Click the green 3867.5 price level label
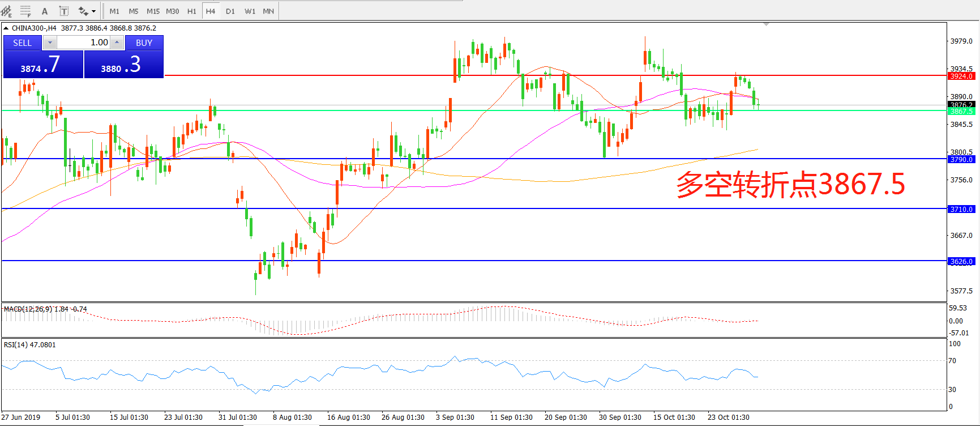This screenshot has height=426, width=980. tap(961, 112)
